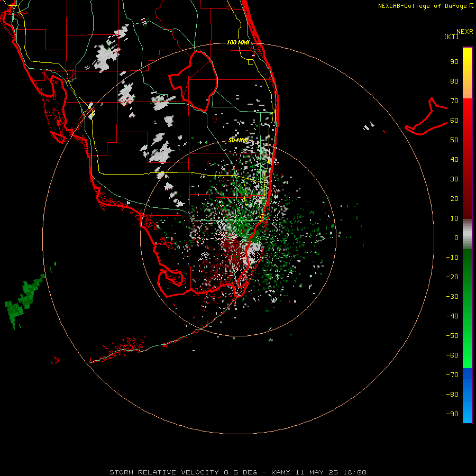The width and height of the screenshot is (476, 476).
Task: Click the 40 value on velocity scale
Action: pyautogui.click(x=454, y=160)
